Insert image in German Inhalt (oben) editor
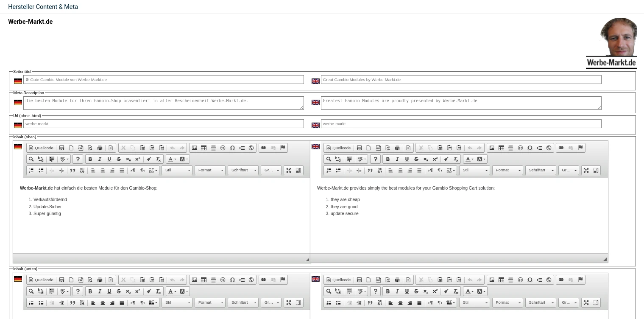 (x=194, y=148)
